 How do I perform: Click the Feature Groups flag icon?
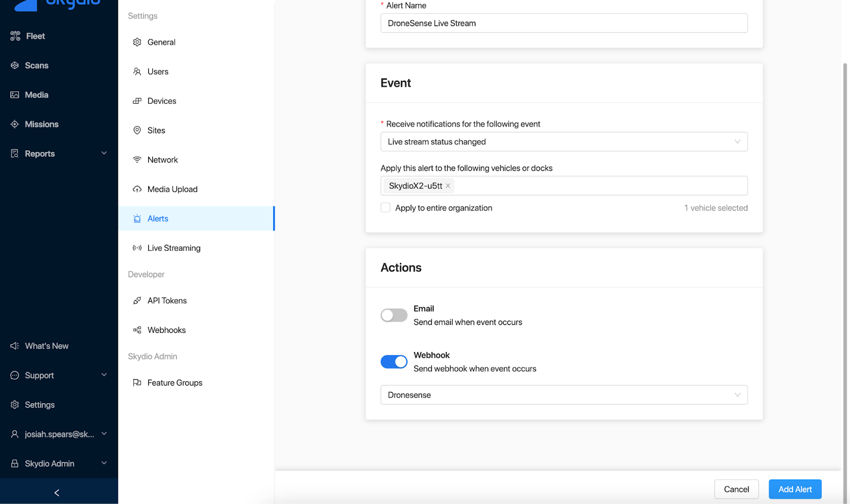pyautogui.click(x=137, y=383)
